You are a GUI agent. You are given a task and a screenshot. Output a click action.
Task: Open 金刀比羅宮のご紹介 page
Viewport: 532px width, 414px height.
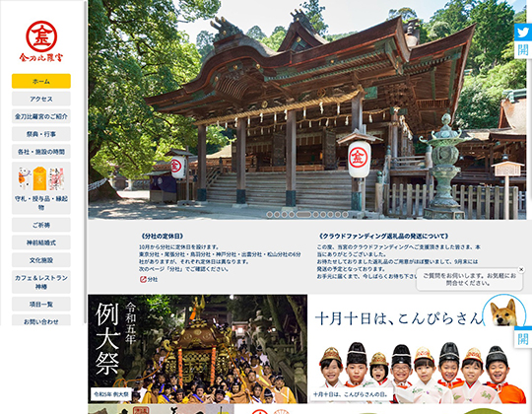pyautogui.click(x=41, y=116)
